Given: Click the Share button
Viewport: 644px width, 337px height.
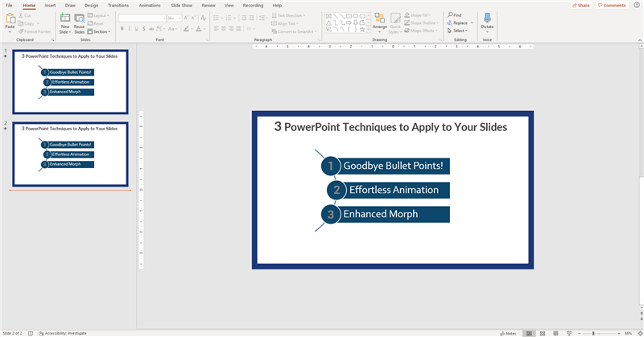Looking at the screenshot, I should click(580, 5).
